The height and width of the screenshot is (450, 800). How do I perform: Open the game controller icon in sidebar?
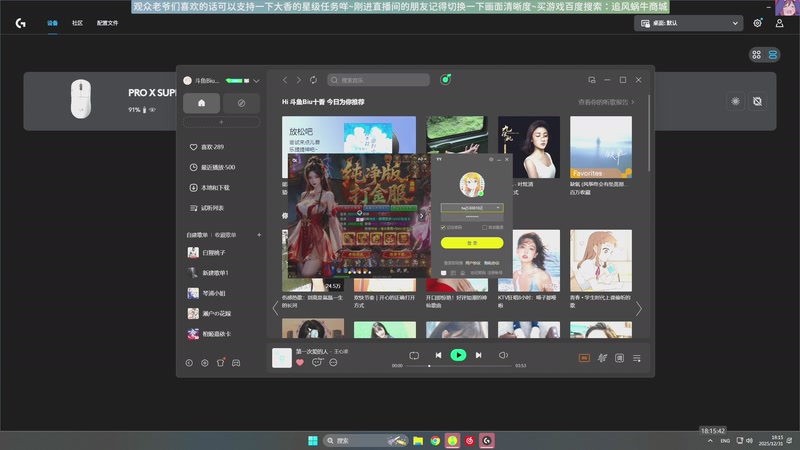[236, 363]
